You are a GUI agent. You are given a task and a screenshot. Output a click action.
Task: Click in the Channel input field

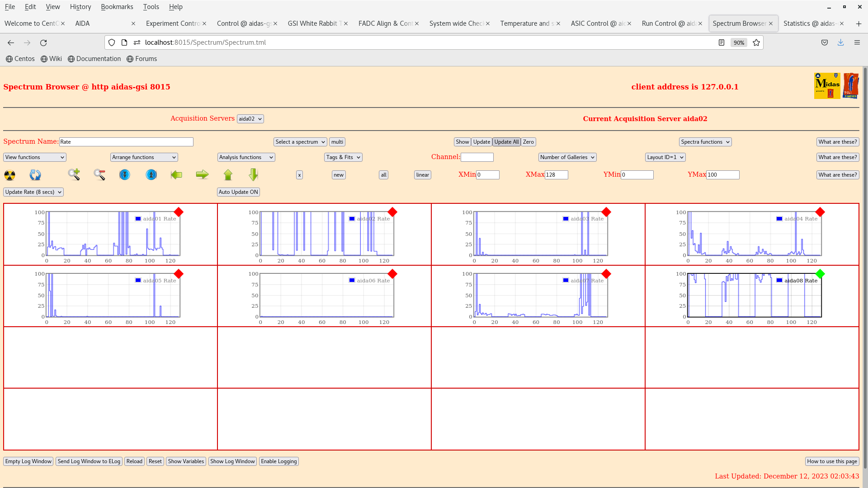click(x=477, y=157)
